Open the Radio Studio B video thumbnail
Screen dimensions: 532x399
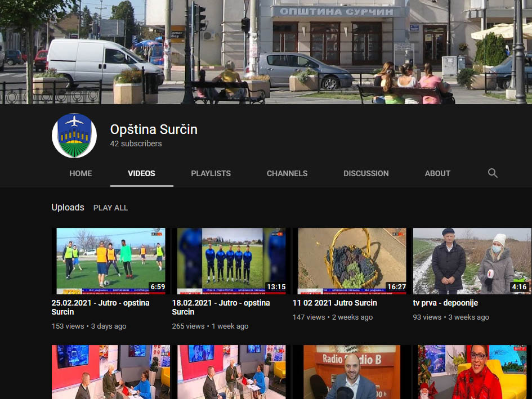point(351,372)
